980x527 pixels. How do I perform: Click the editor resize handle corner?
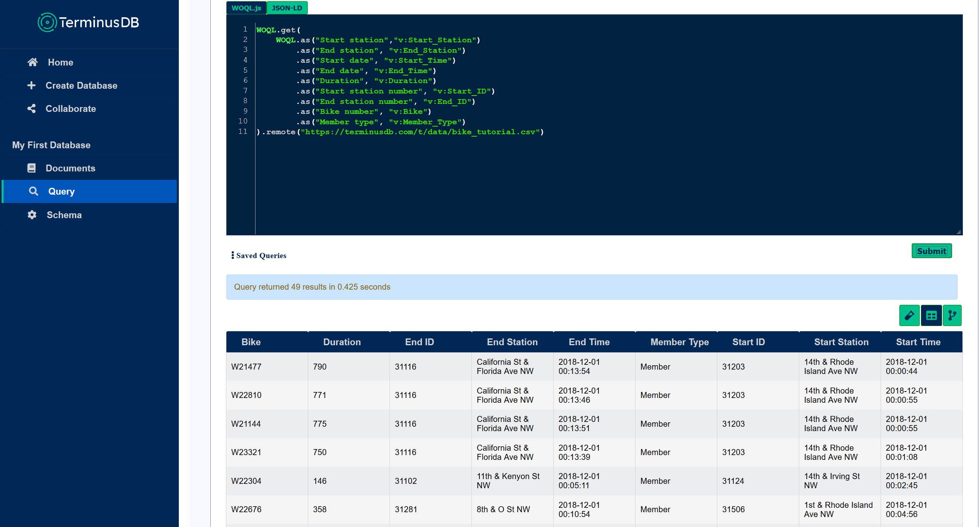point(959,232)
